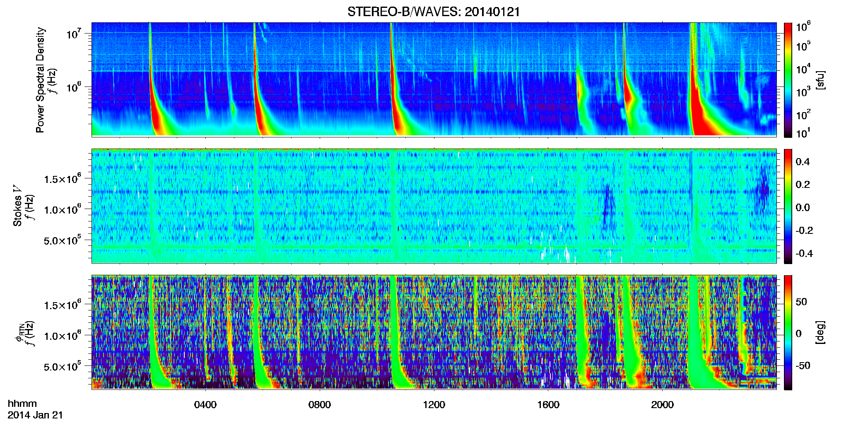Screen dimensions: 868x447
Task: Select the 2000 time tick label
Action: point(663,405)
